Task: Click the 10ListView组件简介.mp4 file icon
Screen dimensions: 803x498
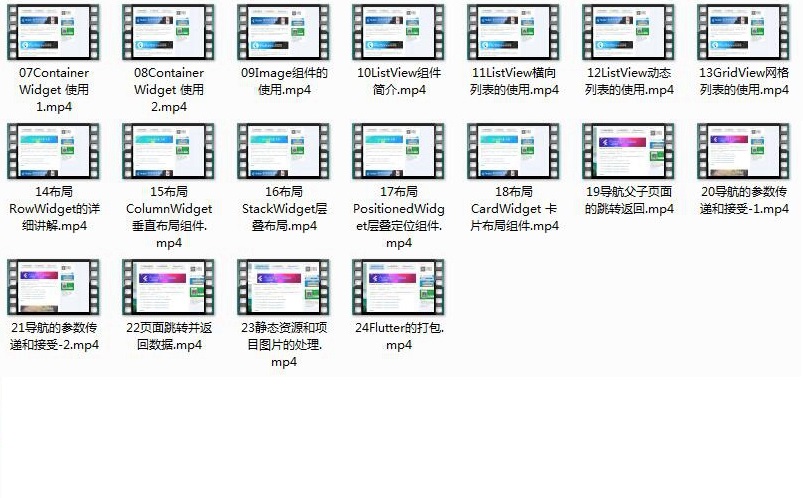Action: (399, 33)
